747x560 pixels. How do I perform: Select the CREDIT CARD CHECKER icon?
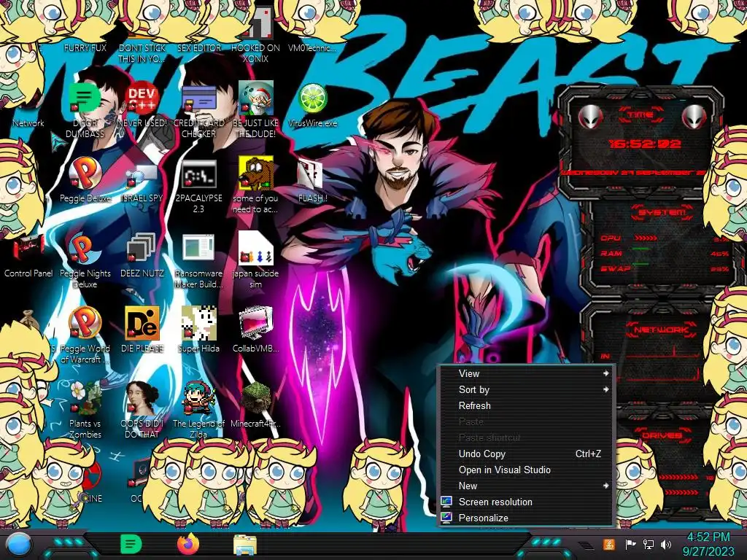[198, 99]
